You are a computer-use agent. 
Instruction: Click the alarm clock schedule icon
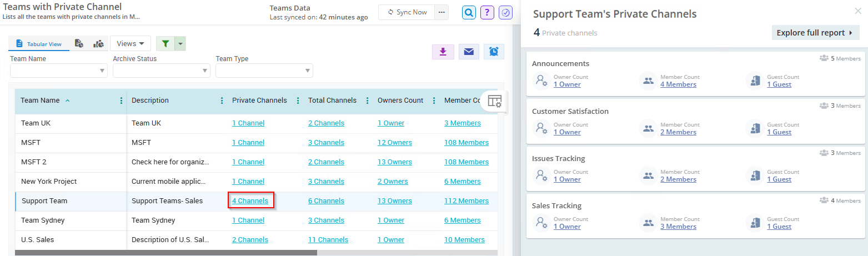[x=494, y=52]
